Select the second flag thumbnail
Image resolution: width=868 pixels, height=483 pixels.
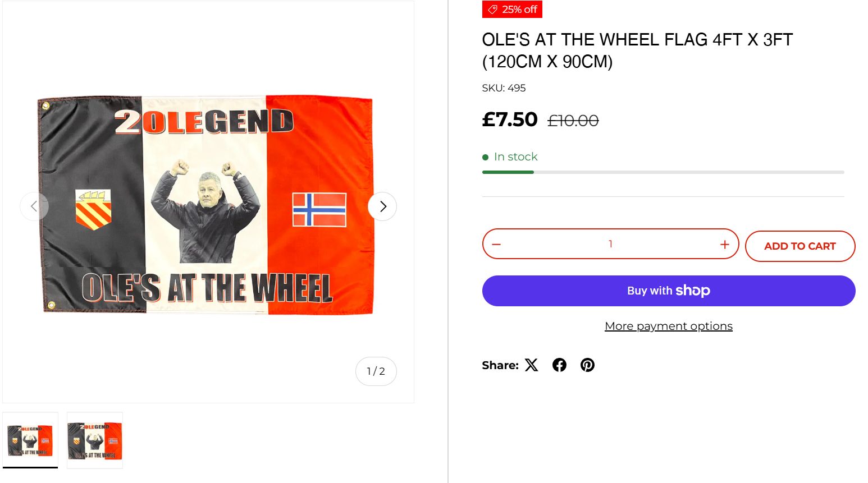[x=95, y=440]
